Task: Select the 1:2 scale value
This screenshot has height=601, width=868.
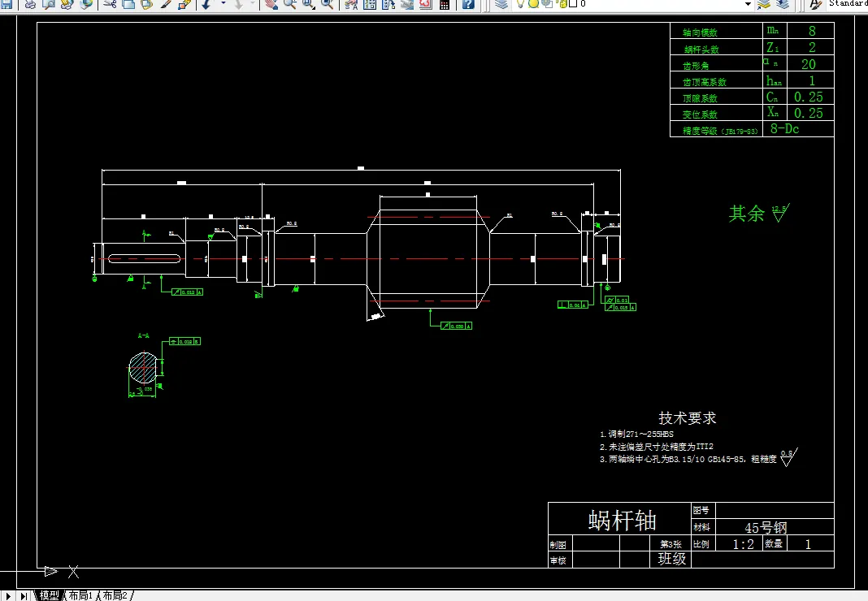Action: click(743, 544)
